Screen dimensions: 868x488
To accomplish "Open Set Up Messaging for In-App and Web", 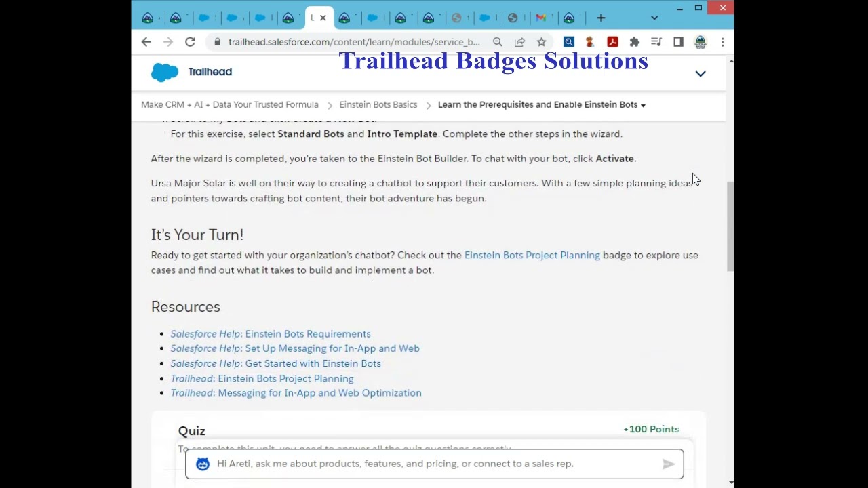I will [x=295, y=348].
